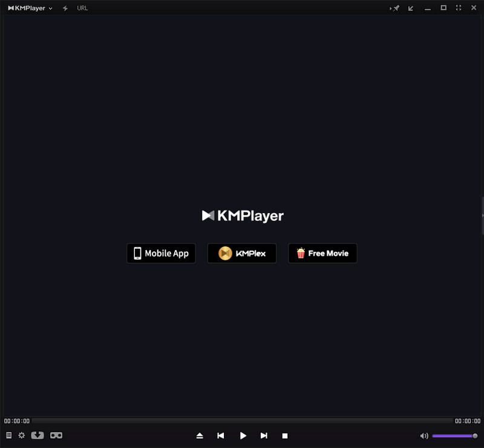Expand the side panel handle on right edge
This screenshot has width=484, height=448.
482,216
